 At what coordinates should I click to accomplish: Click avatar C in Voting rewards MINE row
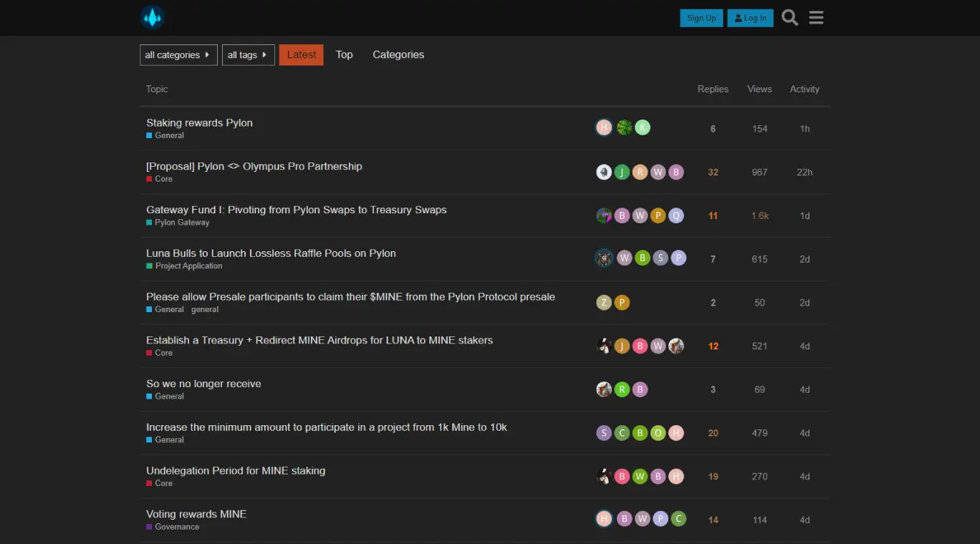[x=678, y=519]
